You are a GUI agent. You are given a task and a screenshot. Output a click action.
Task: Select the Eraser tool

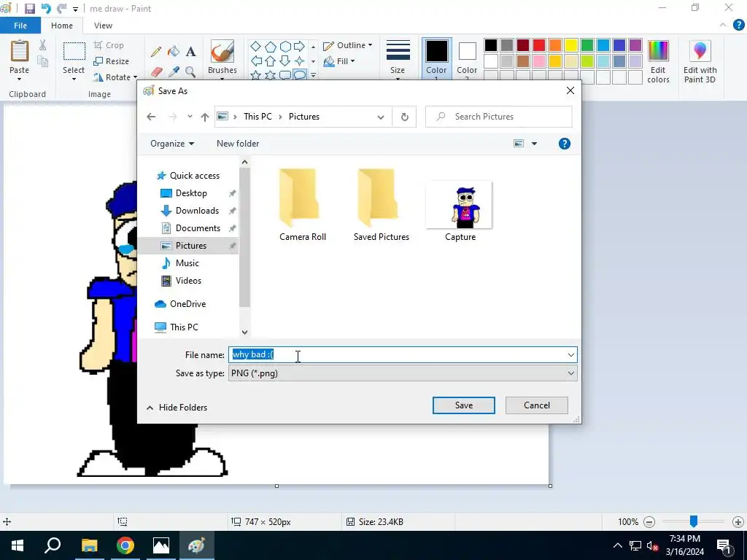point(157,72)
